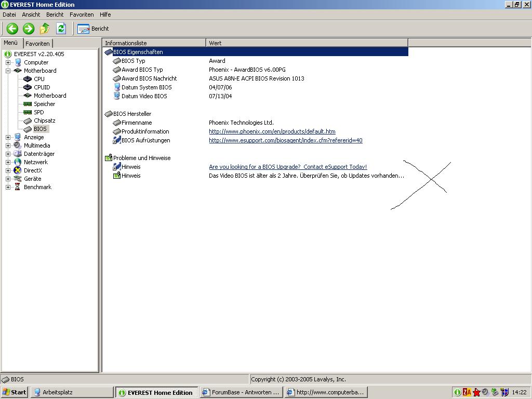Expand the Datenträger tree node
The width and height of the screenshot is (532, 399).
coord(8,154)
